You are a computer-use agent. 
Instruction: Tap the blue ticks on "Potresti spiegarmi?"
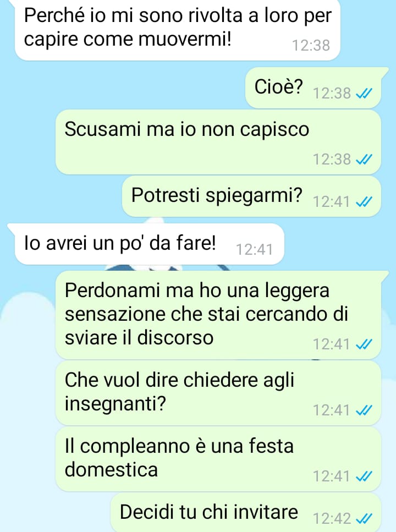(364, 202)
